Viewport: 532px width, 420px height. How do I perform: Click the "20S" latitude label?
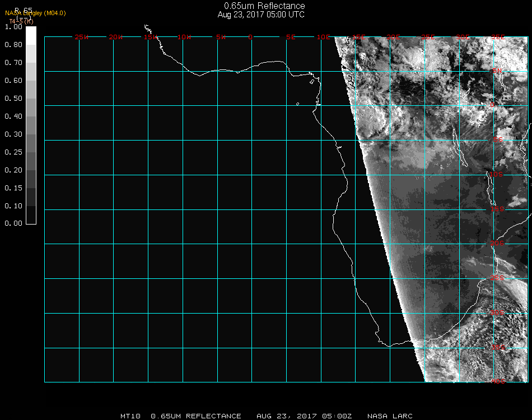pos(497,243)
